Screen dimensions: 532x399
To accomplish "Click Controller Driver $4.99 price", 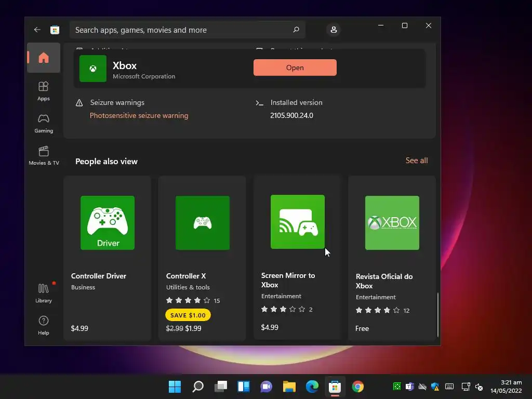I will 79,328.
